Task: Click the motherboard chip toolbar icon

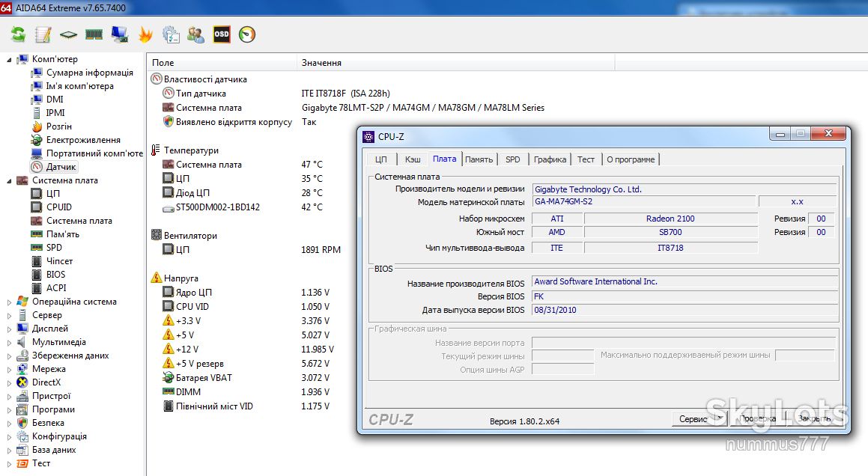Action: point(68,34)
